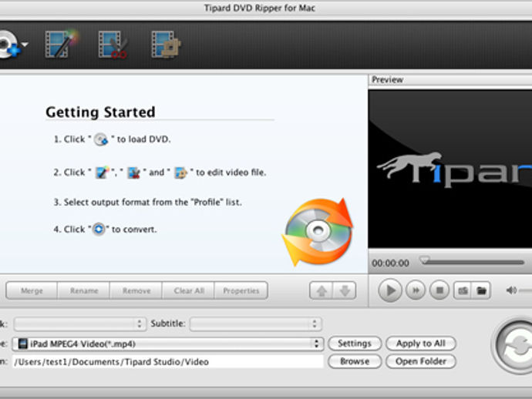532x399 pixels.
Task: Open the Profile dropdown iPad MPEG4 Video
Action: point(168,344)
